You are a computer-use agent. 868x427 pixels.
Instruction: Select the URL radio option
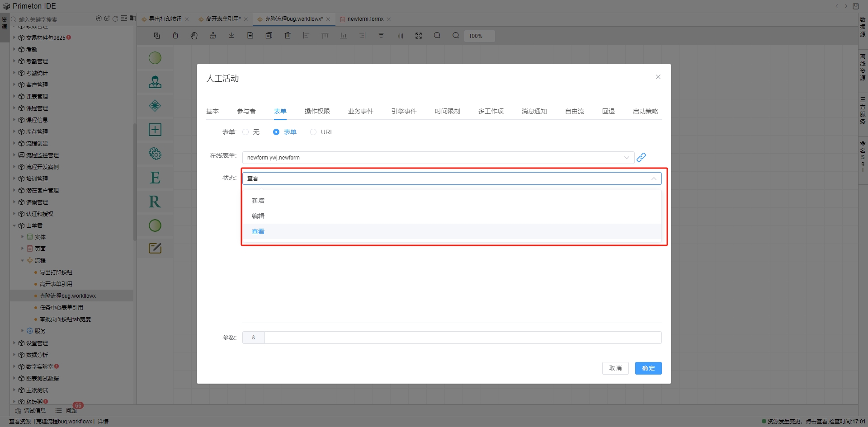313,132
